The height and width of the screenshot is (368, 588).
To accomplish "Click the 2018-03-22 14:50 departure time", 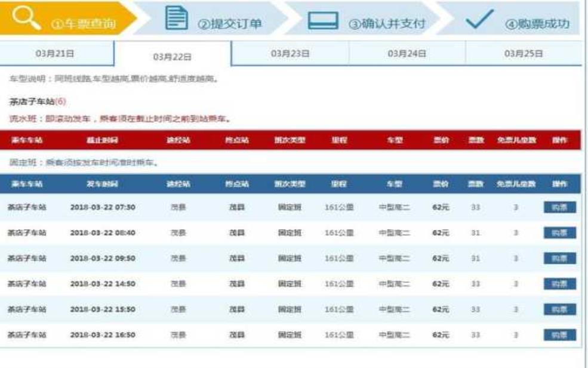I will (x=103, y=284).
